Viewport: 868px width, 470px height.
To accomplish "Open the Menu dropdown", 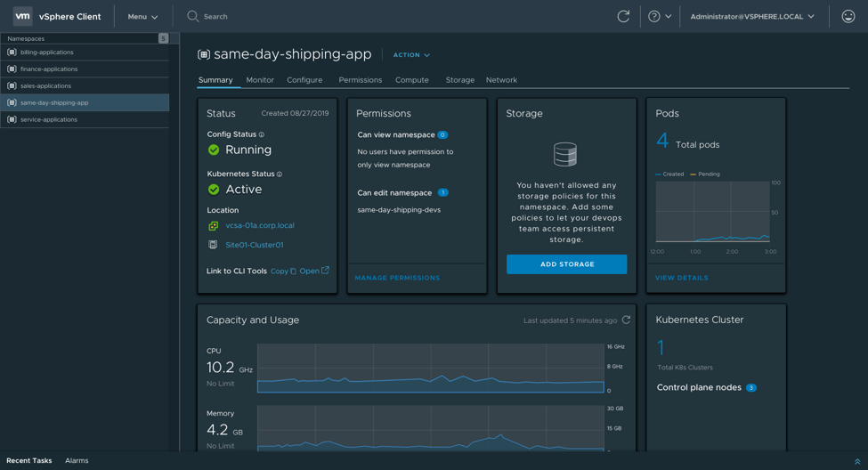I will click(142, 17).
